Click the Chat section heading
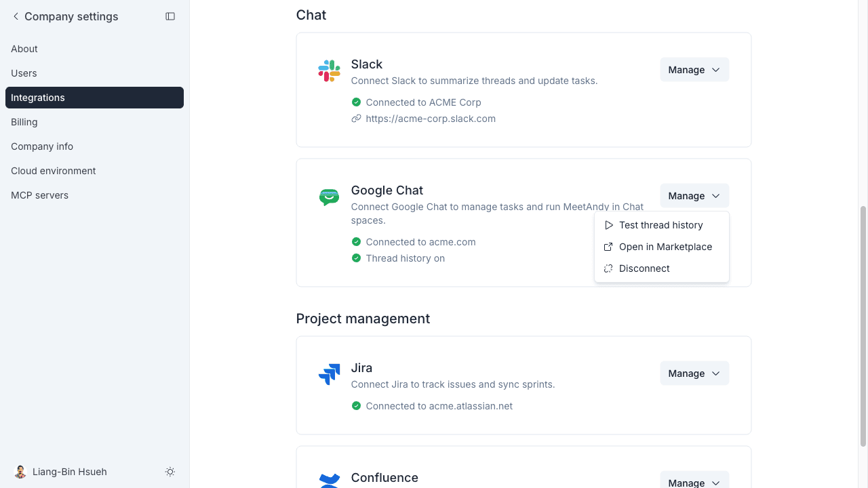This screenshot has width=868, height=488. coord(311,15)
